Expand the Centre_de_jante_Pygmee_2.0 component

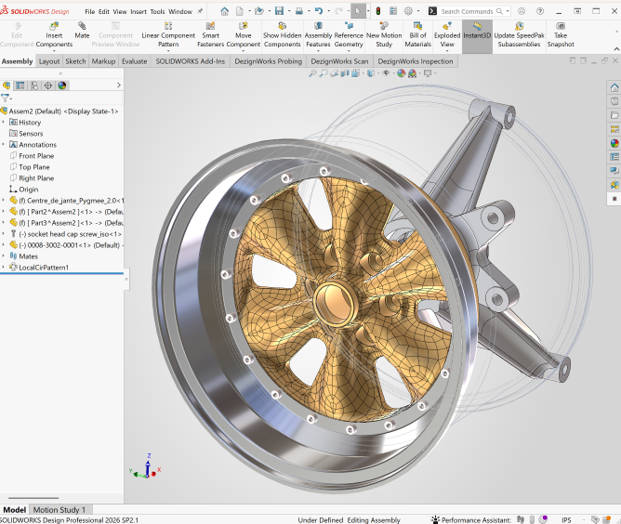tap(3, 200)
